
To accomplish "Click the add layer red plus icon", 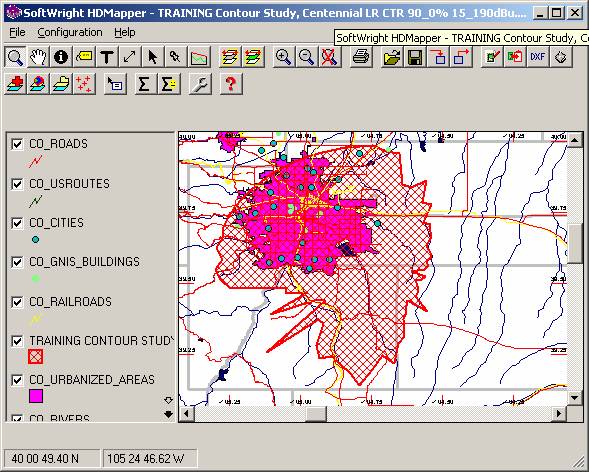I will (15, 83).
